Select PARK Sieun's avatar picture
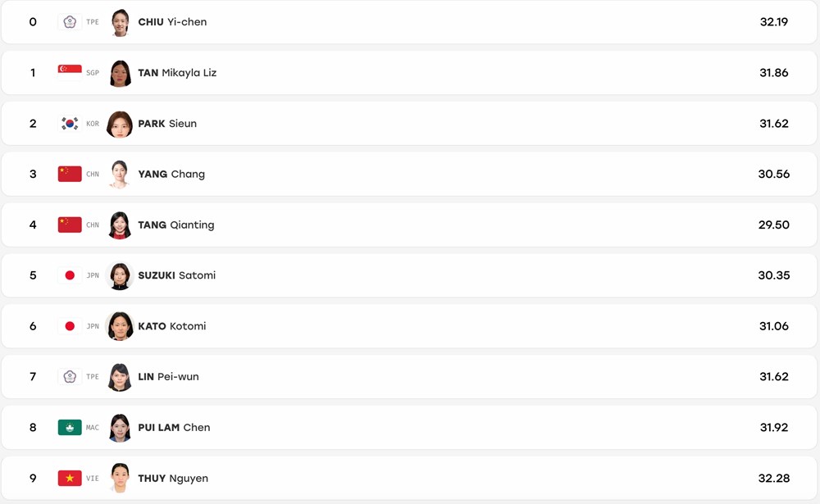Image resolution: width=820 pixels, height=504 pixels. tap(120, 124)
